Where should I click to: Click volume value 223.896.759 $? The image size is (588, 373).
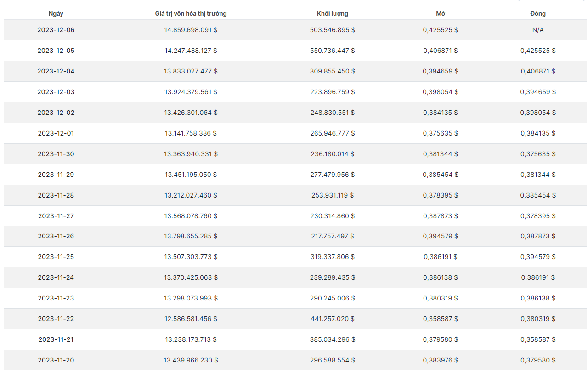coord(333,92)
